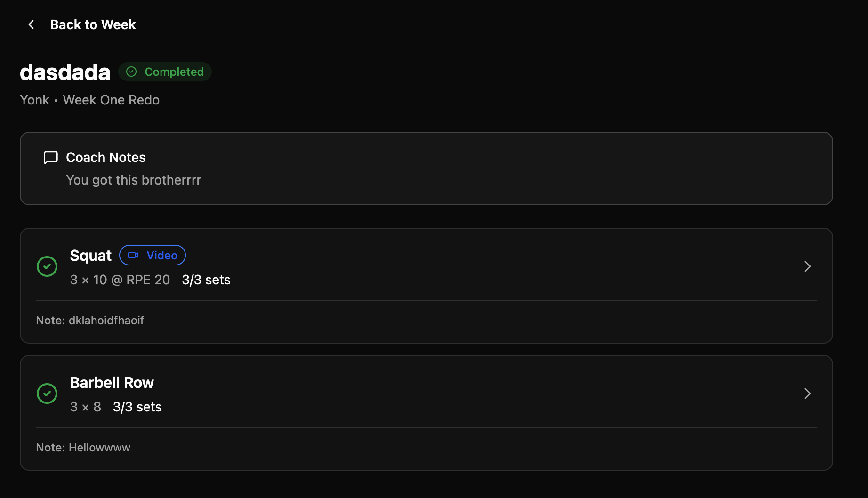
Task: Go back via "Back to Week" text
Action: [93, 24]
